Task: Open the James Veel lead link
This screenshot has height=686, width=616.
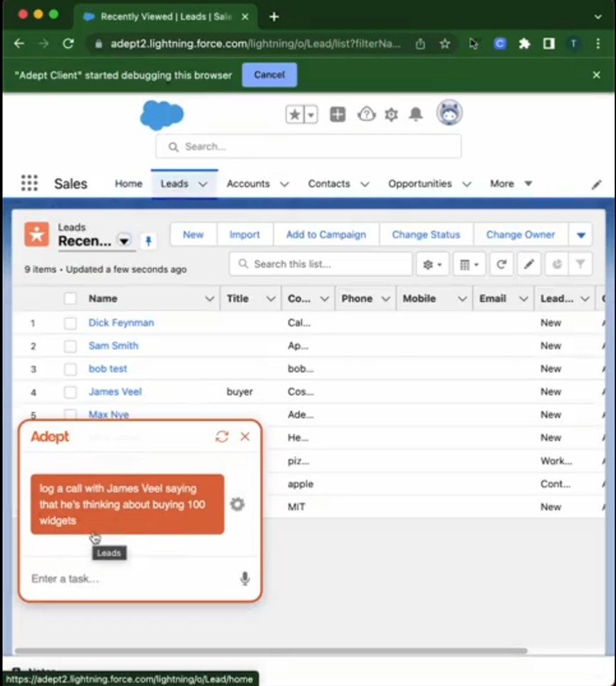Action: (x=115, y=392)
